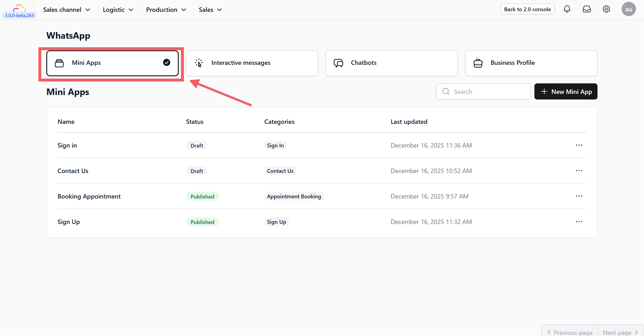Open the Booking Appointment mini app
The height and width of the screenshot is (336, 644).
pos(89,196)
